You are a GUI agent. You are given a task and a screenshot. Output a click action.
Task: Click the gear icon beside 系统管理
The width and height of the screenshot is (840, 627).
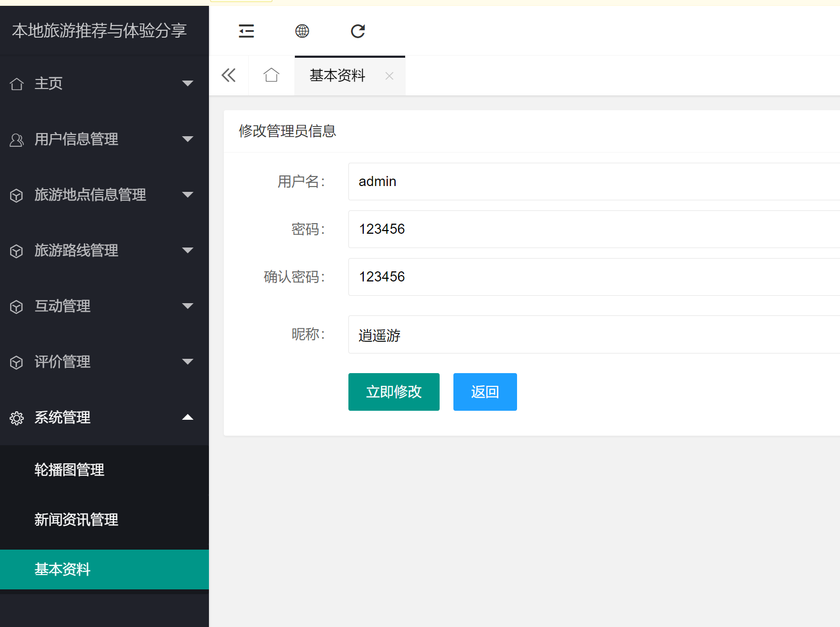(x=16, y=418)
